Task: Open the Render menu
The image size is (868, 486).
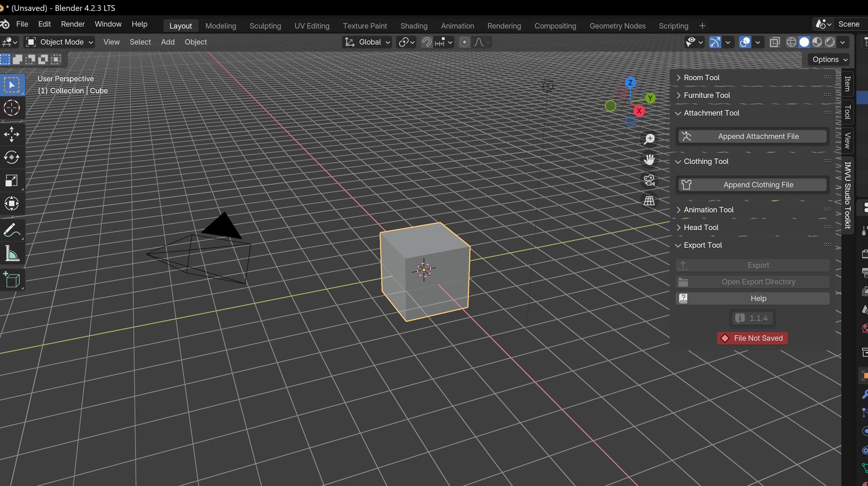Action: [73, 24]
